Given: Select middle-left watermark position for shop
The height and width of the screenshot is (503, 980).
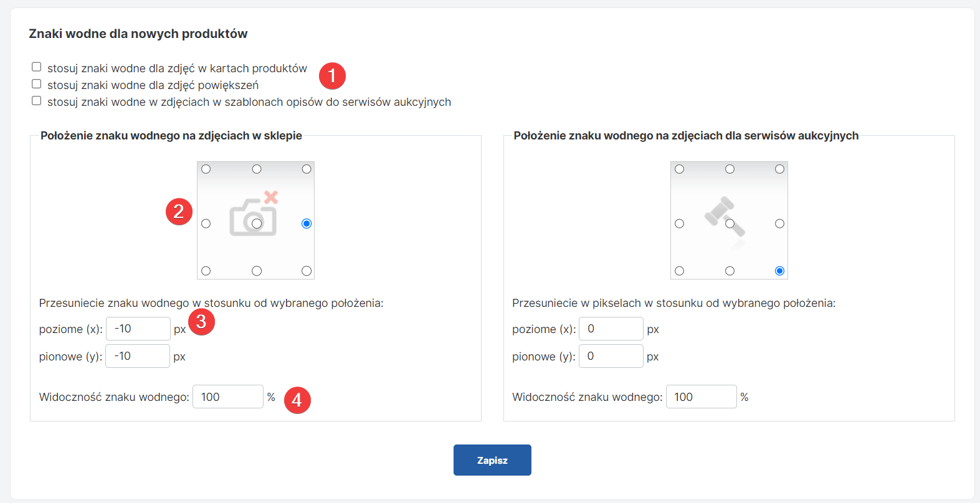Looking at the screenshot, I should pos(206,223).
